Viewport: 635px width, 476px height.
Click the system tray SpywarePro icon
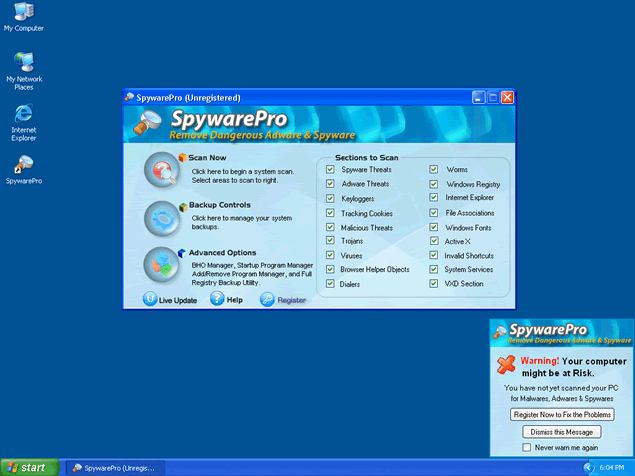point(588,467)
